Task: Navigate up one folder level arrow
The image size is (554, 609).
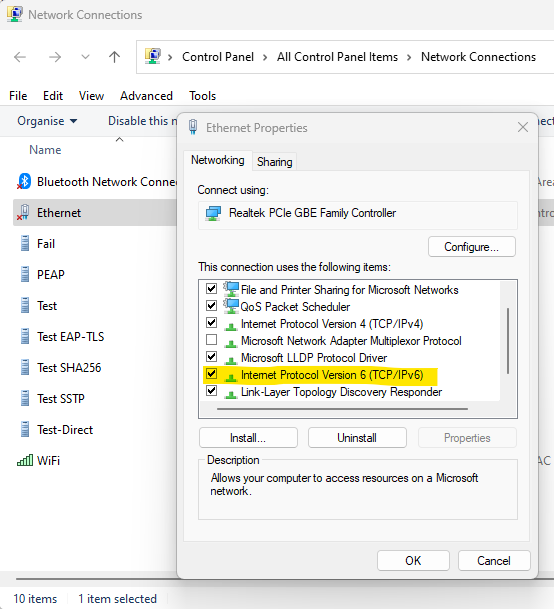Action: [x=114, y=57]
